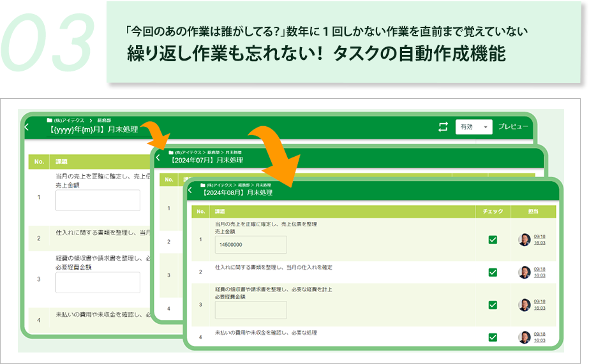Click the 09/18 16:03 timestamp link for task 2
Viewport: 589px width, 364px height.
[539, 272]
